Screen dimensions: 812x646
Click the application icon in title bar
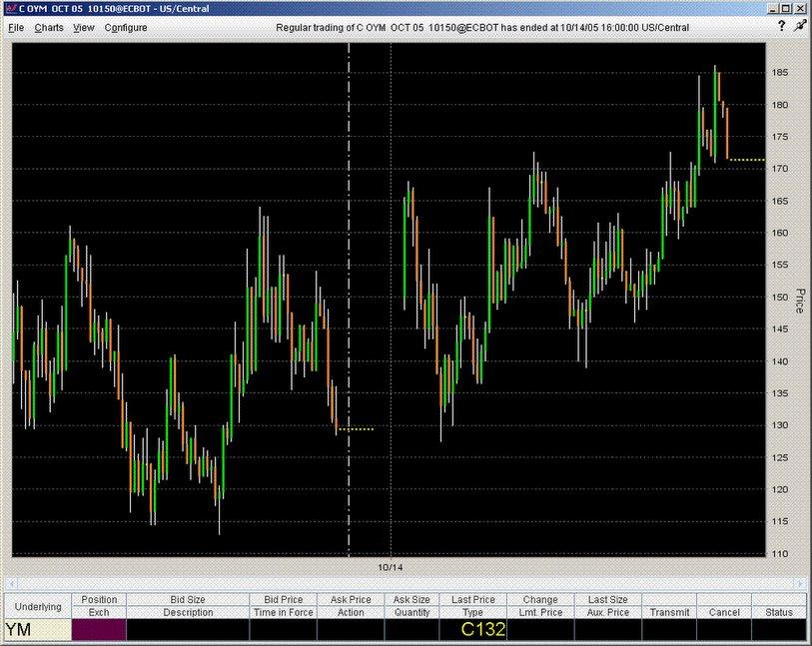10,8
